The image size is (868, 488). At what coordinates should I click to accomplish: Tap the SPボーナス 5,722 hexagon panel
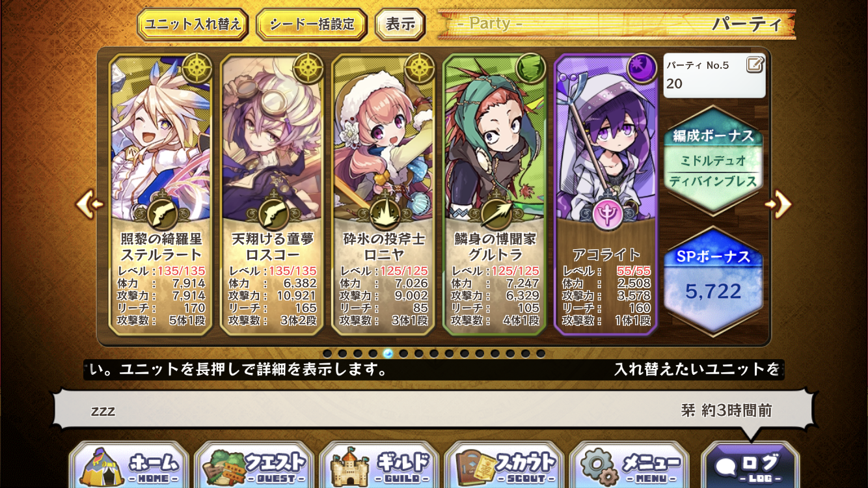point(714,281)
